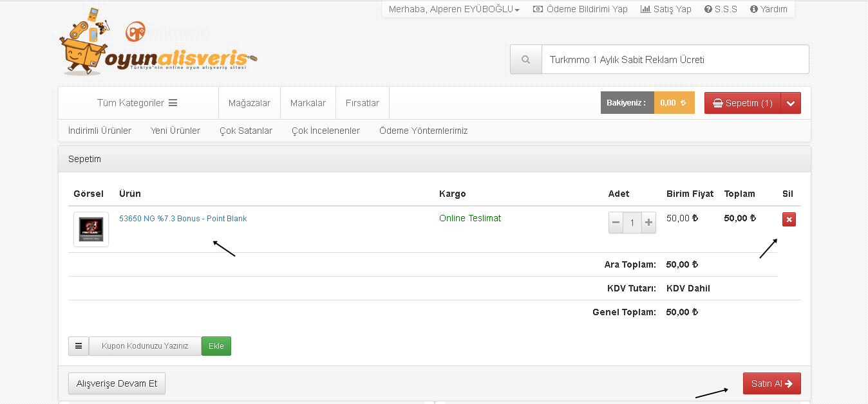Click the oyunalisveris site logo
Viewport: 868px width, 404px height.
click(x=158, y=41)
